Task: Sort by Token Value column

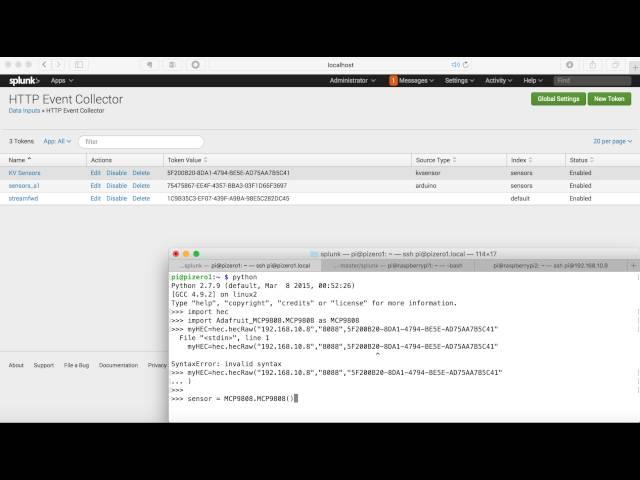Action: pos(187,160)
